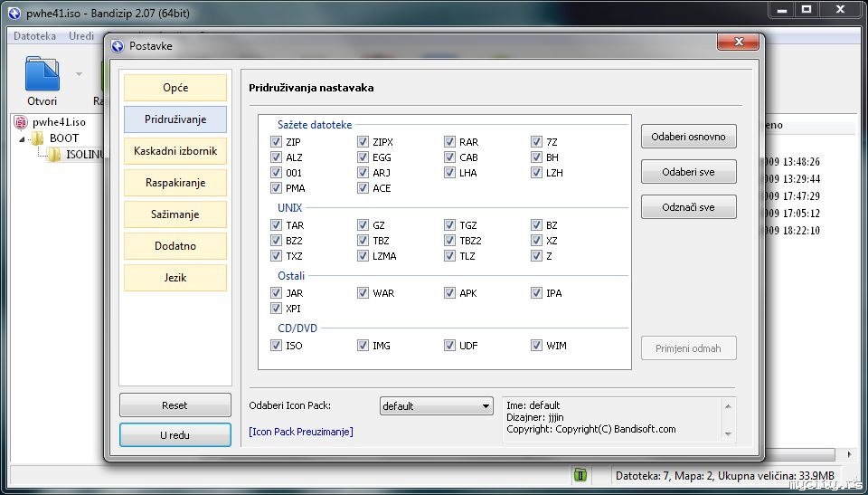
Task: Click the Odznači sve button
Action: coord(689,207)
